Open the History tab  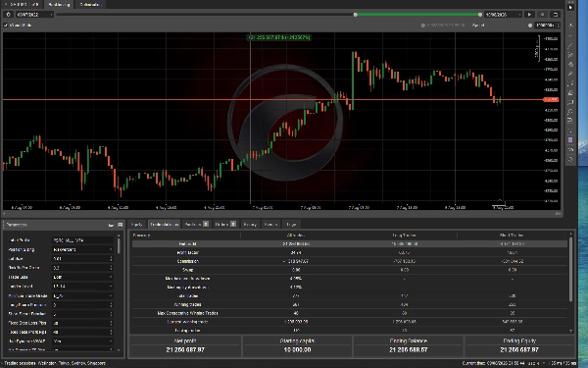pos(250,225)
